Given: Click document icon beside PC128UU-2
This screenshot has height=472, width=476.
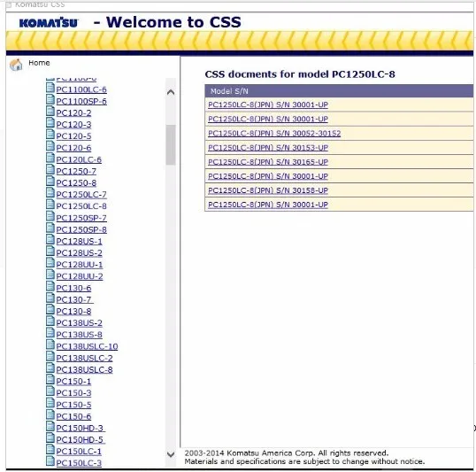Looking at the screenshot, I should (x=50, y=275).
